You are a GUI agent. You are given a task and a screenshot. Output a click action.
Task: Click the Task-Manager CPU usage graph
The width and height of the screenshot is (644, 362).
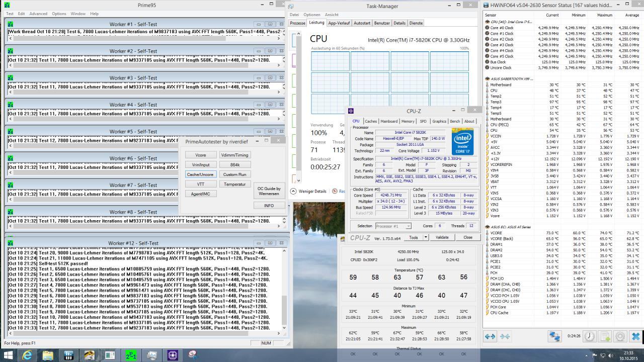tap(390, 82)
